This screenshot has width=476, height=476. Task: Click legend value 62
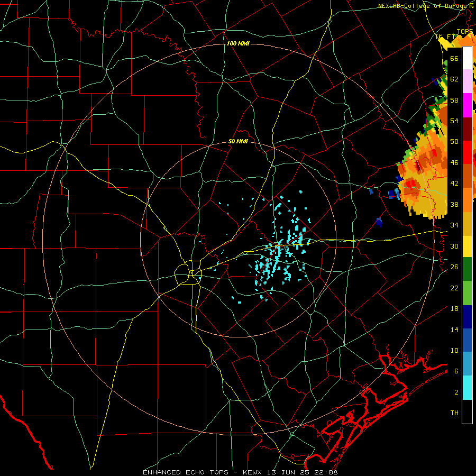coord(454,79)
